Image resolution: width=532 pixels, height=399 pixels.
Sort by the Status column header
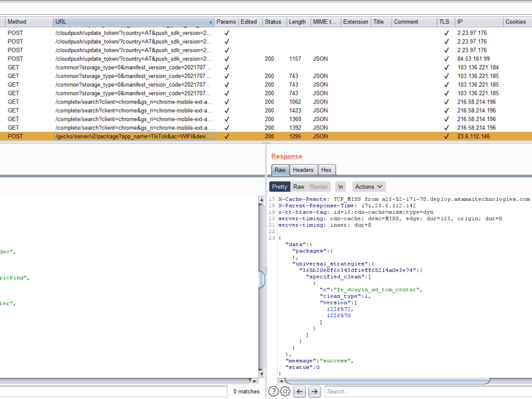273,22
